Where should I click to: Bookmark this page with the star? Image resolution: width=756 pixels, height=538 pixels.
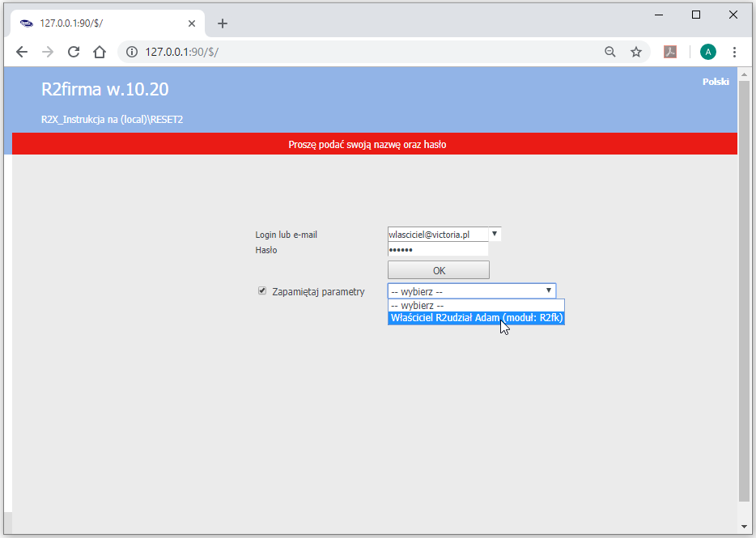636,52
